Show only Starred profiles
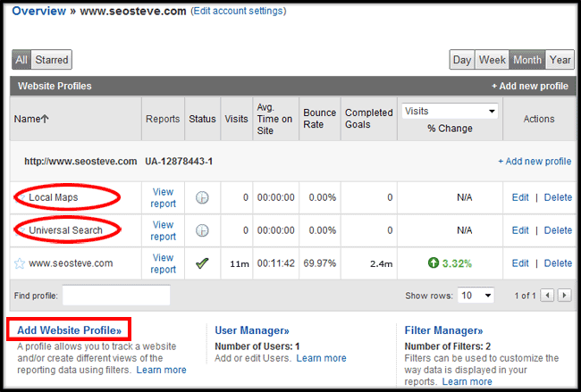This screenshot has width=581, height=392. coord(52,60)
